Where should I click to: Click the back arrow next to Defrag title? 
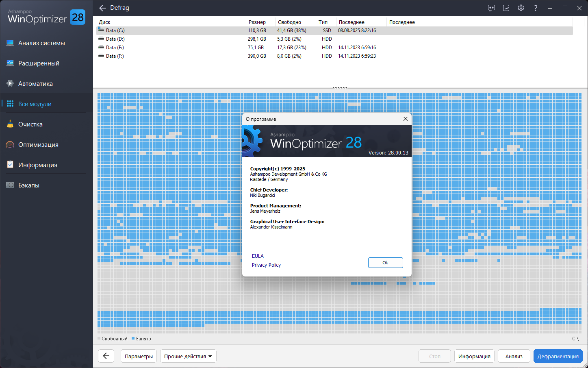[102, 8]
